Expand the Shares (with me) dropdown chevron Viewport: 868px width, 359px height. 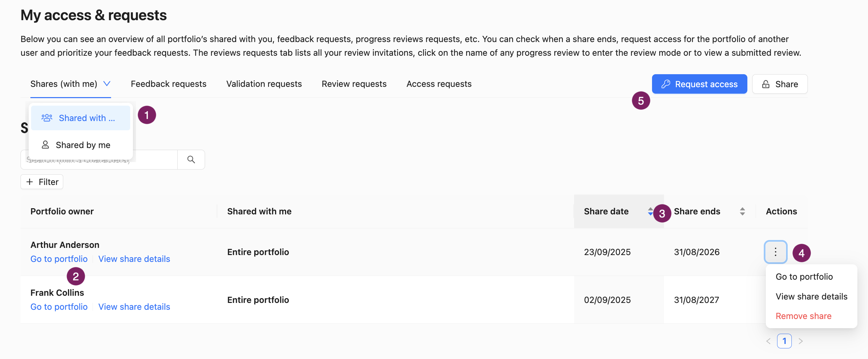pyautogui.click(x=107, y=84)
